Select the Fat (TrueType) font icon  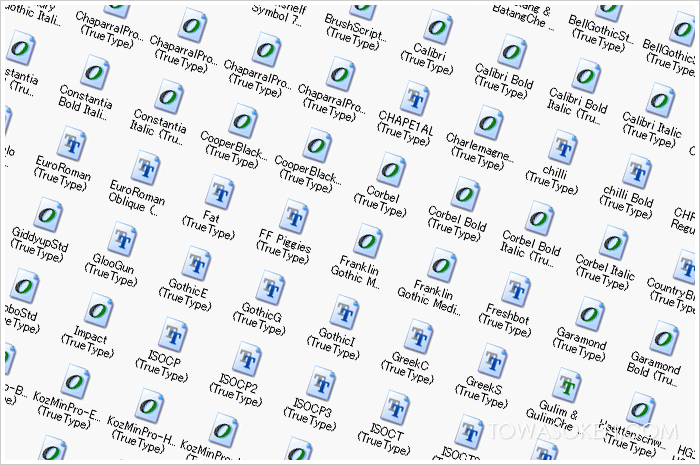219,192
